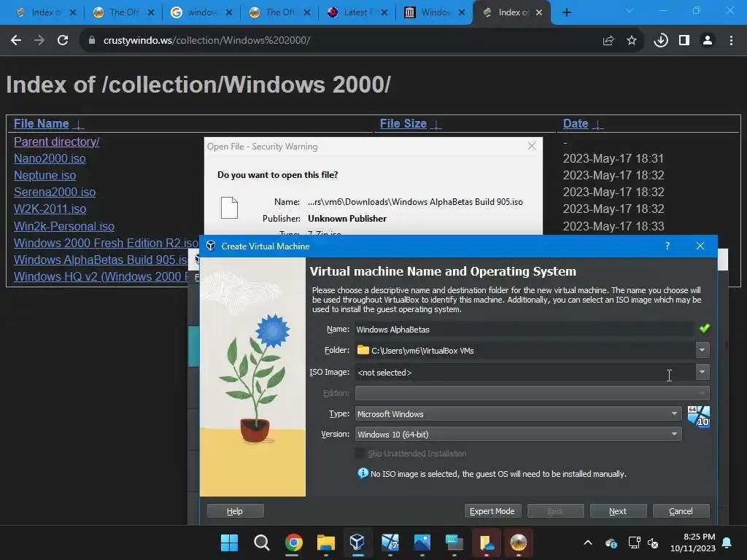
Task: Open the Windows Start menu
Action: 229,542
